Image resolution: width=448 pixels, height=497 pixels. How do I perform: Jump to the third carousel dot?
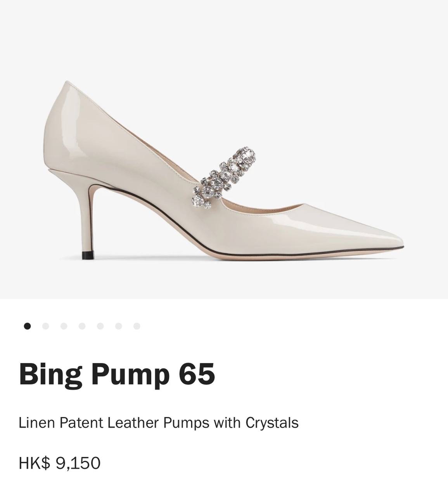[64, 326]
